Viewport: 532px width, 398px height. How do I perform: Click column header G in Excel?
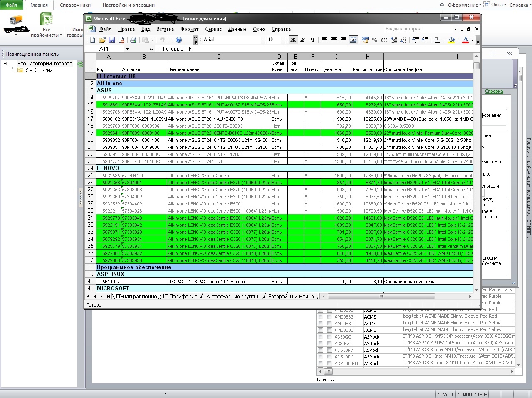[336, 57]
